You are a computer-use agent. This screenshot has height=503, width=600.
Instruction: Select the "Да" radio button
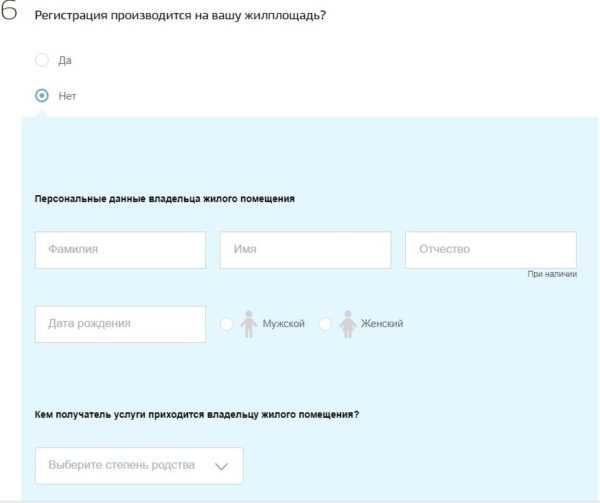pyautogui.click(x=42, y=60)
